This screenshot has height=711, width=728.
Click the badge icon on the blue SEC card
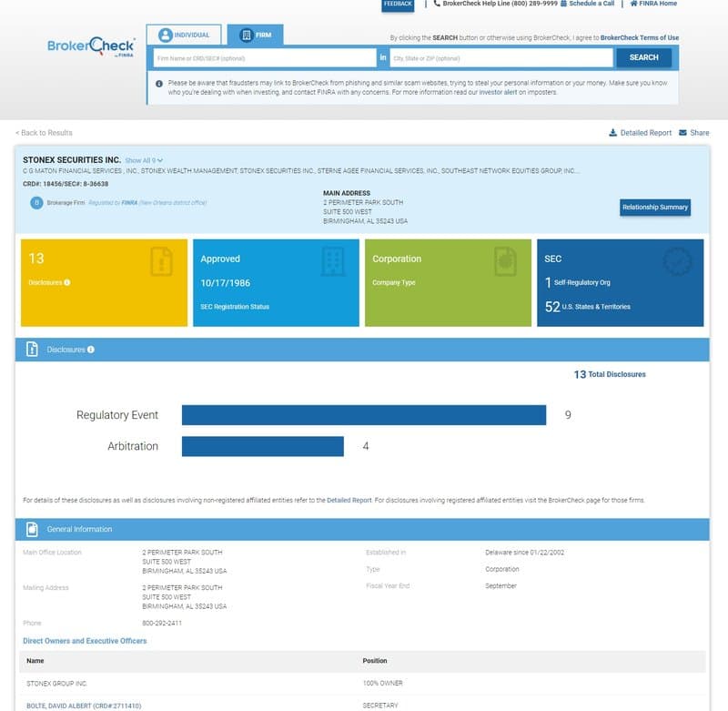[x=675, y=260]
